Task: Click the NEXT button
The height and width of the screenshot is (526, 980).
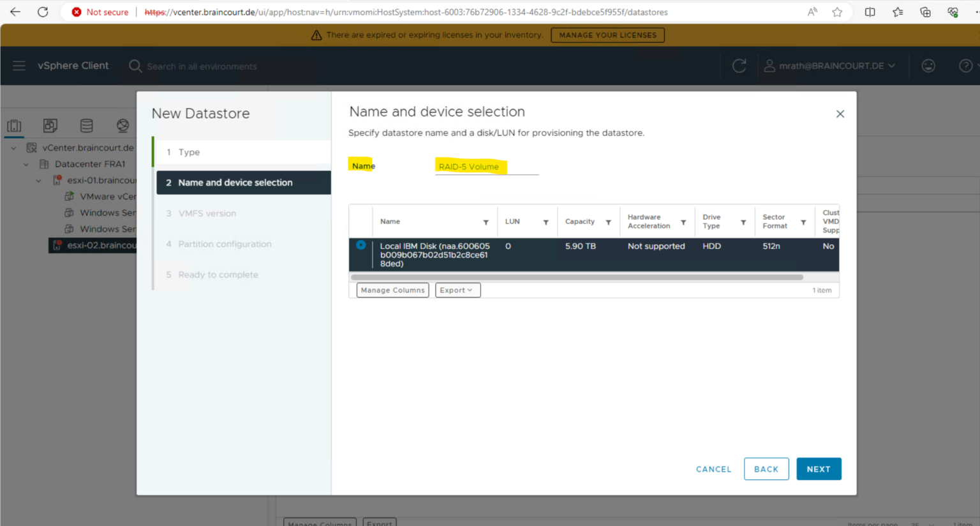Action: (x=818, y=469)
